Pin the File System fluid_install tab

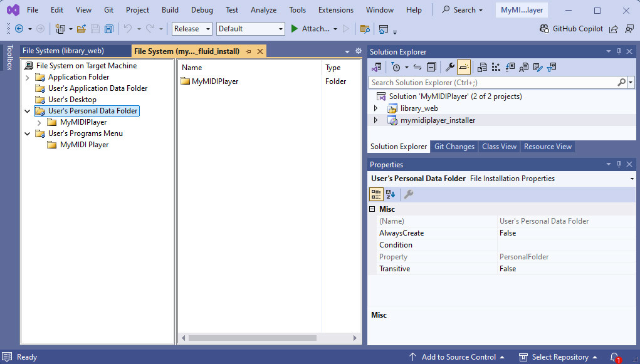click(x=249, y=51)
